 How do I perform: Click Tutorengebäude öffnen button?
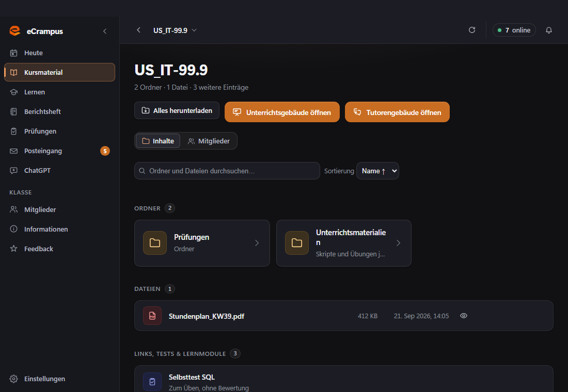(397, 112)
